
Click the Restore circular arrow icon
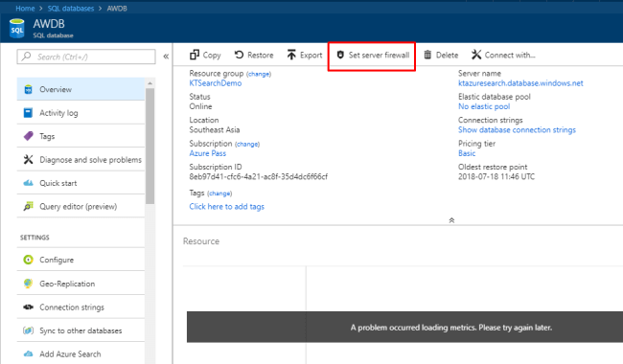coord(239,55)
